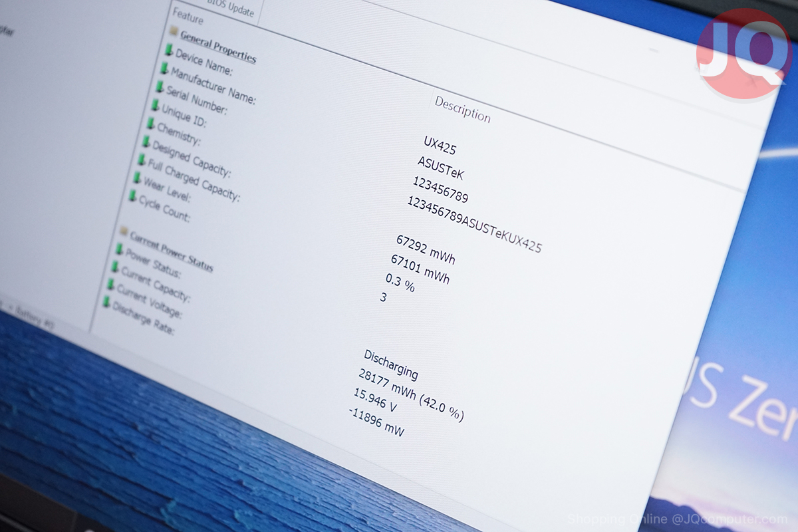Select the UX425 device name value

click(x=440, y=146)
